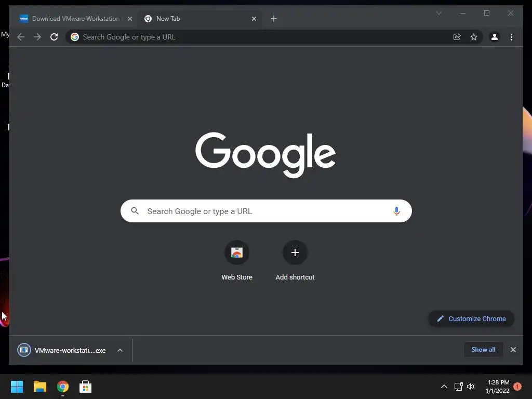Screen dimensions: 532x399
Task: Add a new shortcut tile
Action: (x=295, y=260)
